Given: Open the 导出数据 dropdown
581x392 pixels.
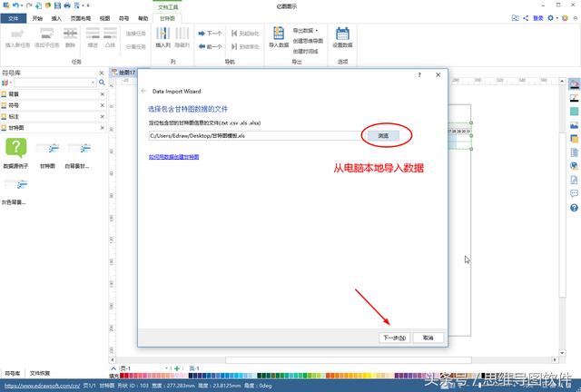Looking at the screenshot, I should [x=305, y=30].
